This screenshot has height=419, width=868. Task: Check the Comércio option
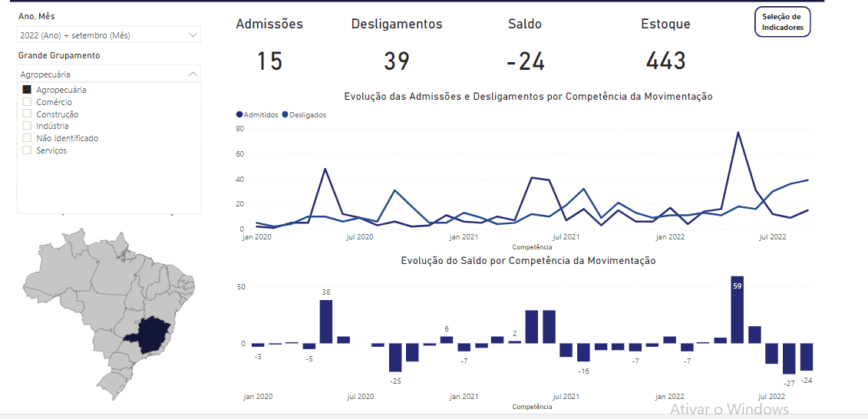(27, 102)
